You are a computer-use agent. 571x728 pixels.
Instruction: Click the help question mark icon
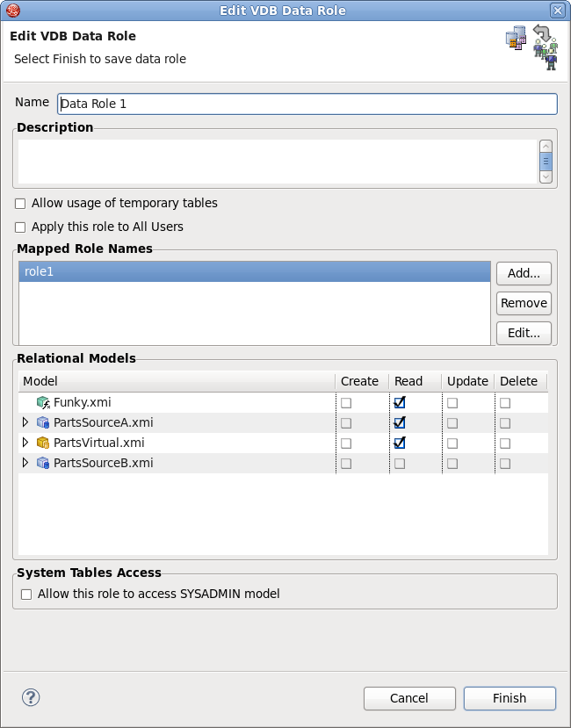click(x=31, y=698)
